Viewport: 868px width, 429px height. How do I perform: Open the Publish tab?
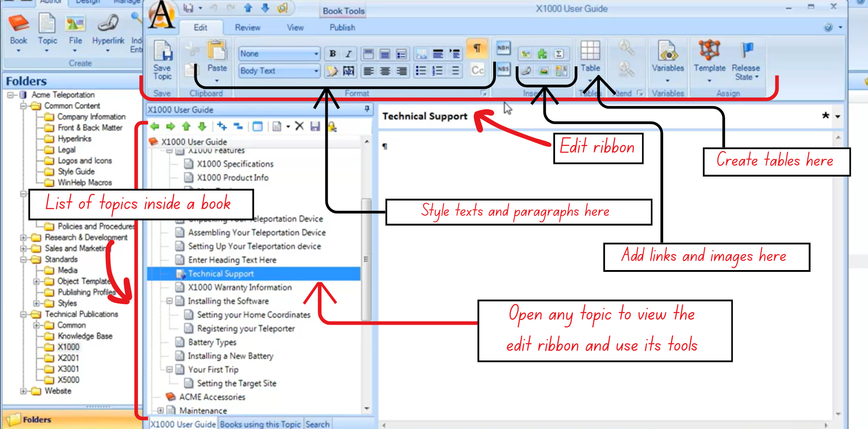342,27
